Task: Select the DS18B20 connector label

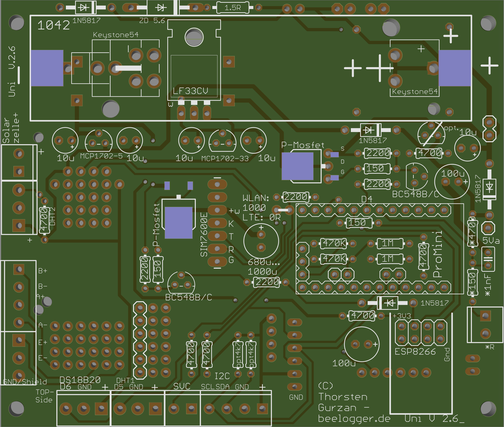Action: pos(80,380)
